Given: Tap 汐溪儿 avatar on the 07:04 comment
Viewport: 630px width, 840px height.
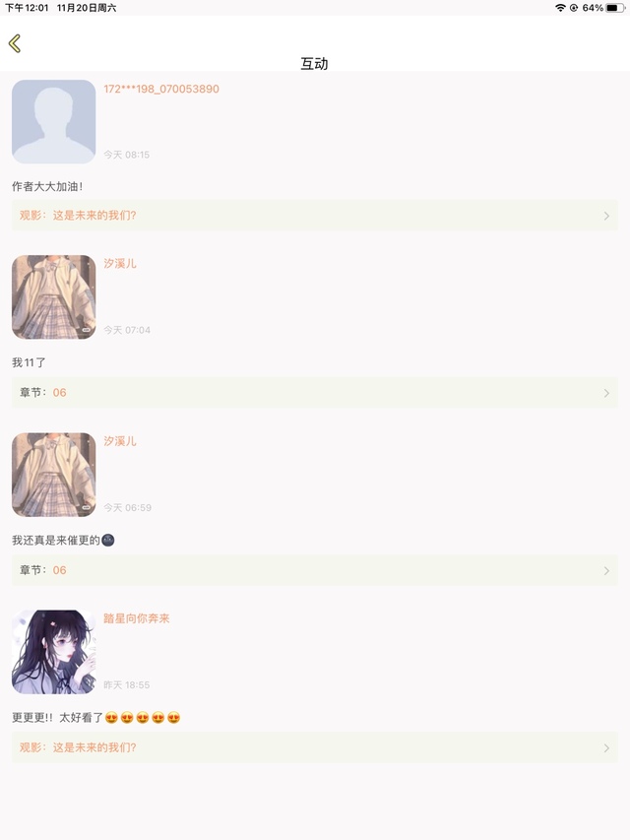Looking at the screenshot, I should tap(53, 296).
